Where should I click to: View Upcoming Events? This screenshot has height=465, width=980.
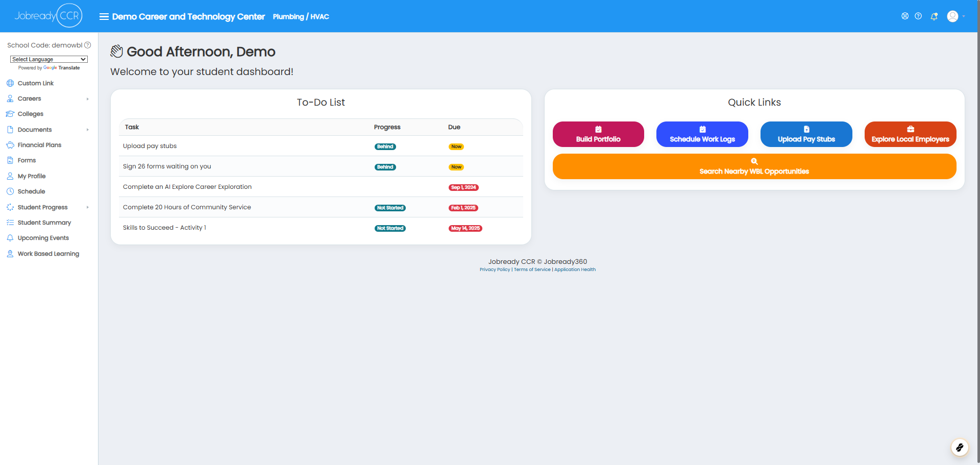(43, 238)
